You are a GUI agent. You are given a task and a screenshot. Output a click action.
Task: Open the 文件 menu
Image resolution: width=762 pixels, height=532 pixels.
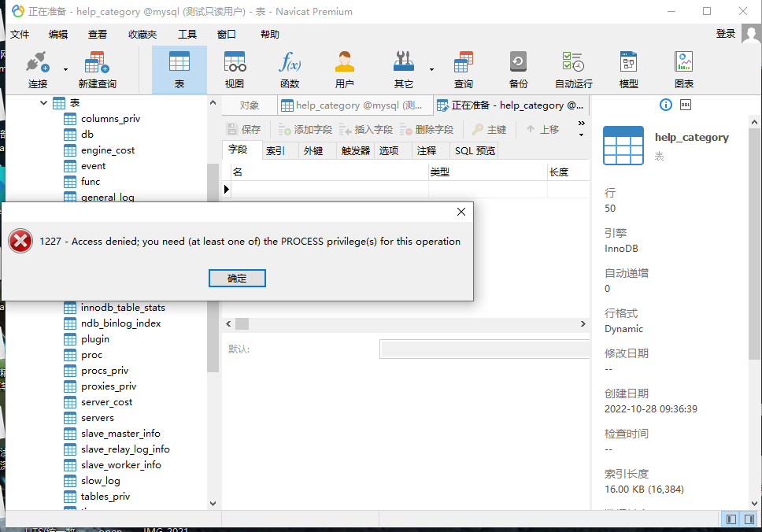coord(20,34)
